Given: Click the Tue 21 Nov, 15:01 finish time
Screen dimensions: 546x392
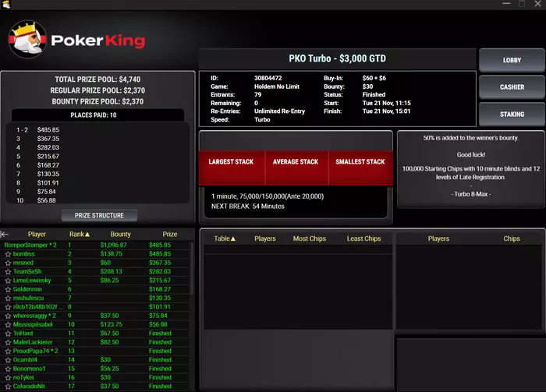Looking at the screenshot, I should pos(387,111).
